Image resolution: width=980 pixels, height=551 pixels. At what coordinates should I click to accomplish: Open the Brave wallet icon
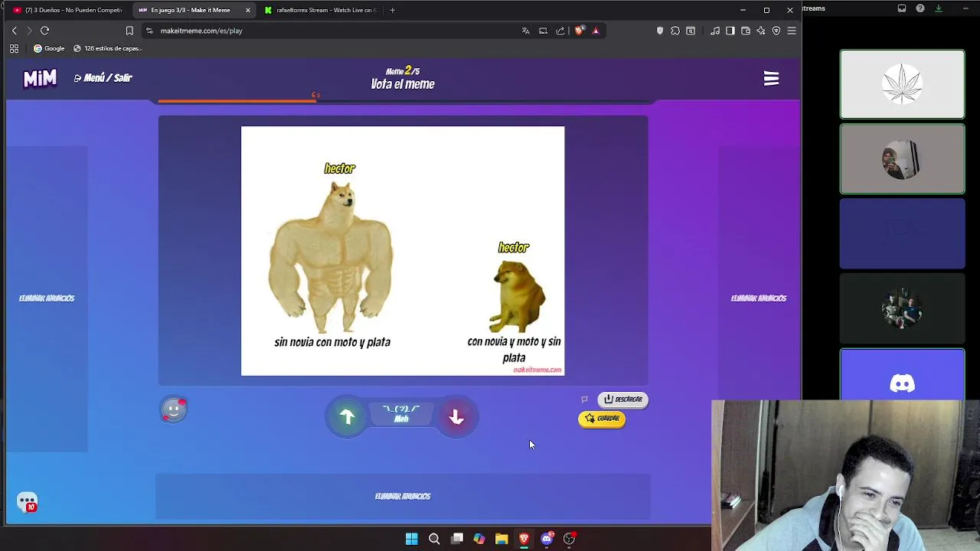point(746,31)
